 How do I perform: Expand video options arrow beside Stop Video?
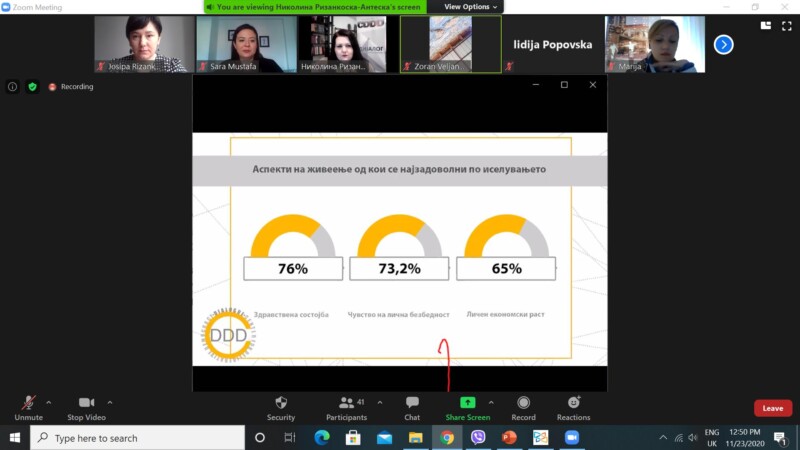[110, 402]
